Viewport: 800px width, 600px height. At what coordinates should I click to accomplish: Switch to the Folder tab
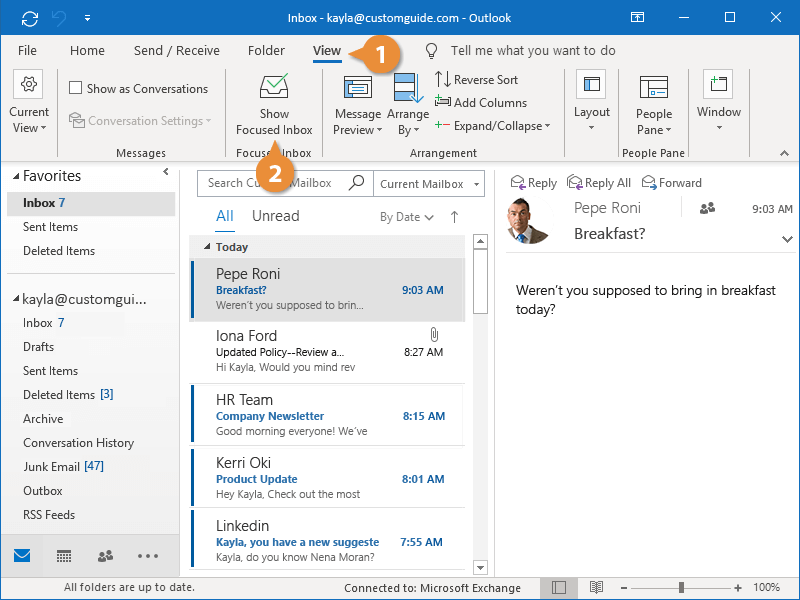[266, 51]
